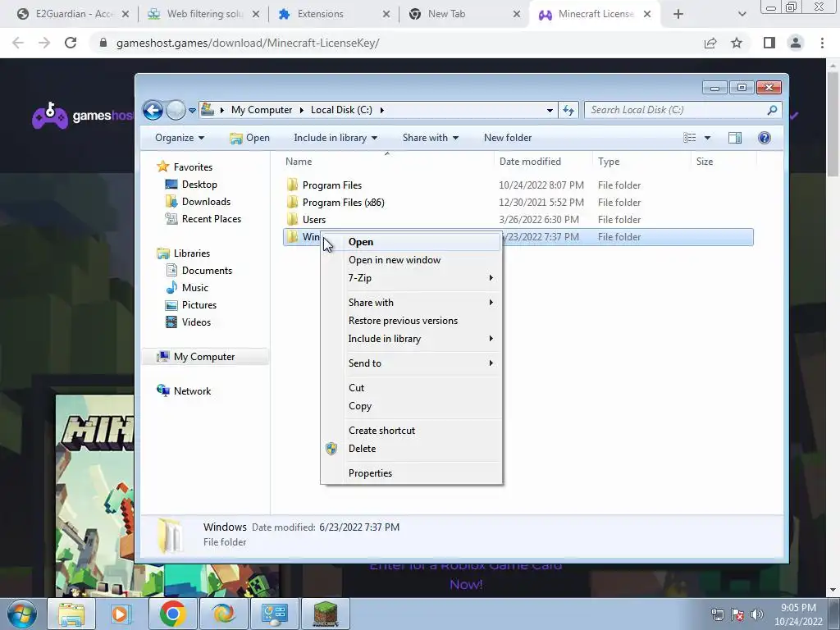Choose Restore previous versions
Screen dimensions: 840x630
pyautogui.click(x=411, y=321)
